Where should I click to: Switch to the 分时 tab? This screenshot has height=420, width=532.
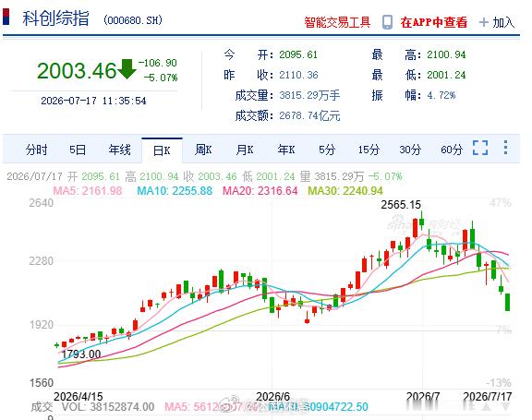pos(36,150)
